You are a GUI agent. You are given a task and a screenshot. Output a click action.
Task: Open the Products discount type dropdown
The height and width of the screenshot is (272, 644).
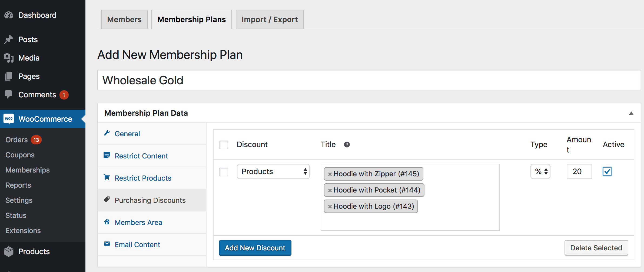(273, 171)
